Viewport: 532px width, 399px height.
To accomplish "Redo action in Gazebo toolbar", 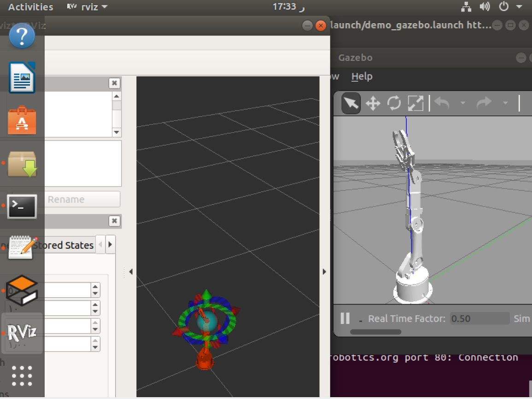I will pos(484,103).
